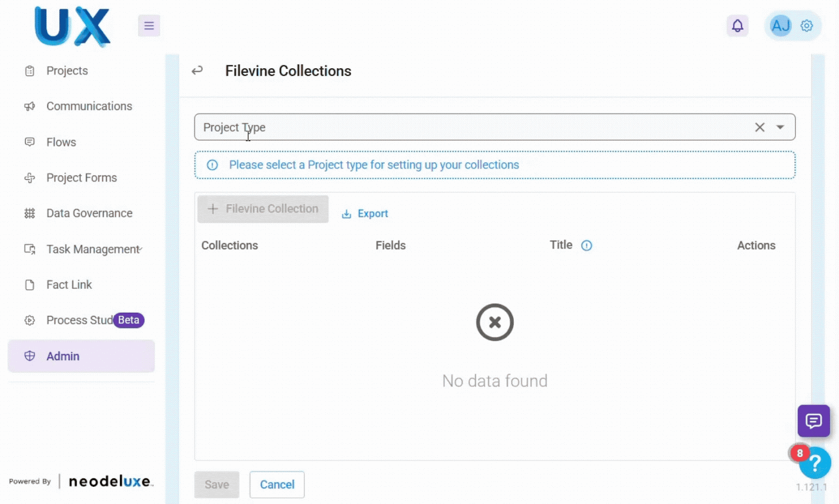Click the Fact Link document icon
839x504 pixels.
click(30, 285)
